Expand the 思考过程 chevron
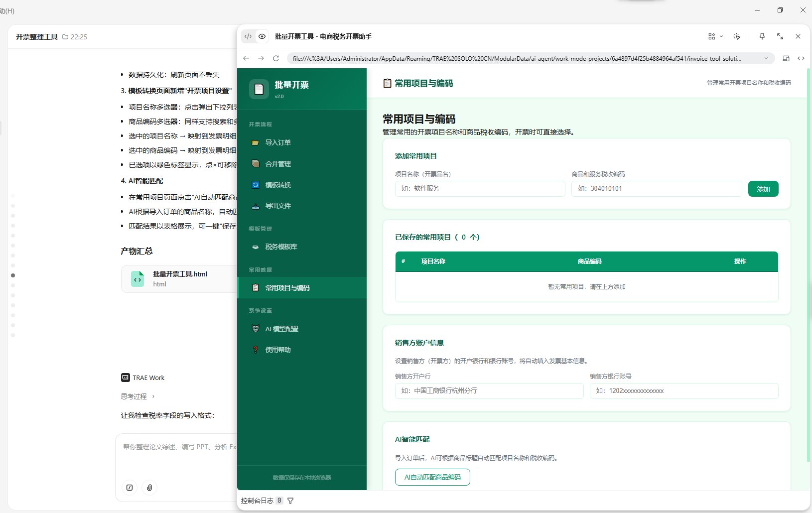The height and width of the screenshot is (513, 812). pyautogui.click(x=153, y=396)
